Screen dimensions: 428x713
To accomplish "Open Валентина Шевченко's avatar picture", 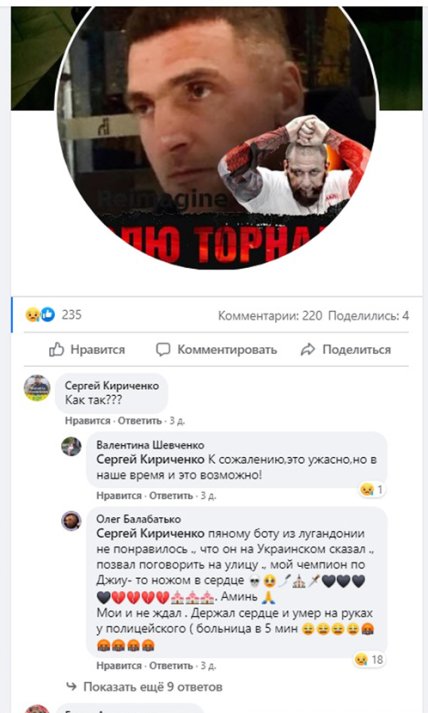I will 71,447.
